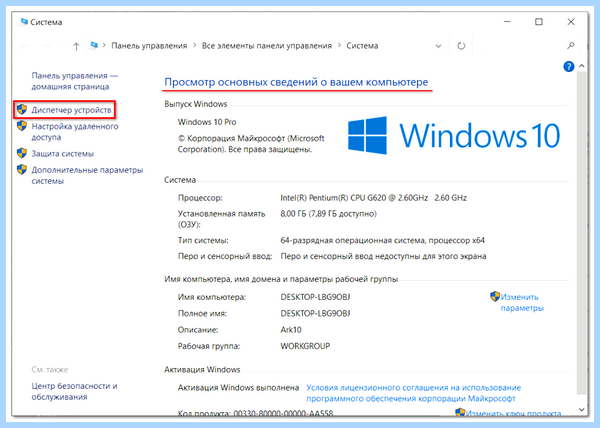Screen dimensions: 600x428
Task: Open Защита системы link
Action: (62, 154)
